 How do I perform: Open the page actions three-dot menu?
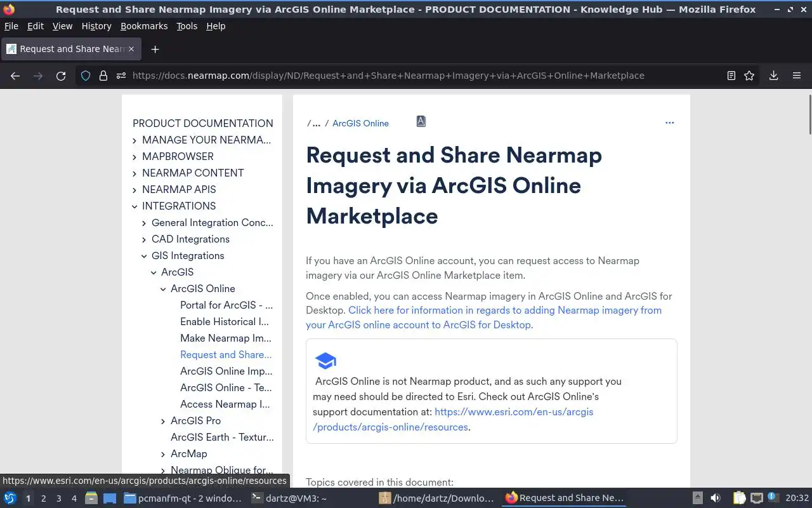(669, 123)
